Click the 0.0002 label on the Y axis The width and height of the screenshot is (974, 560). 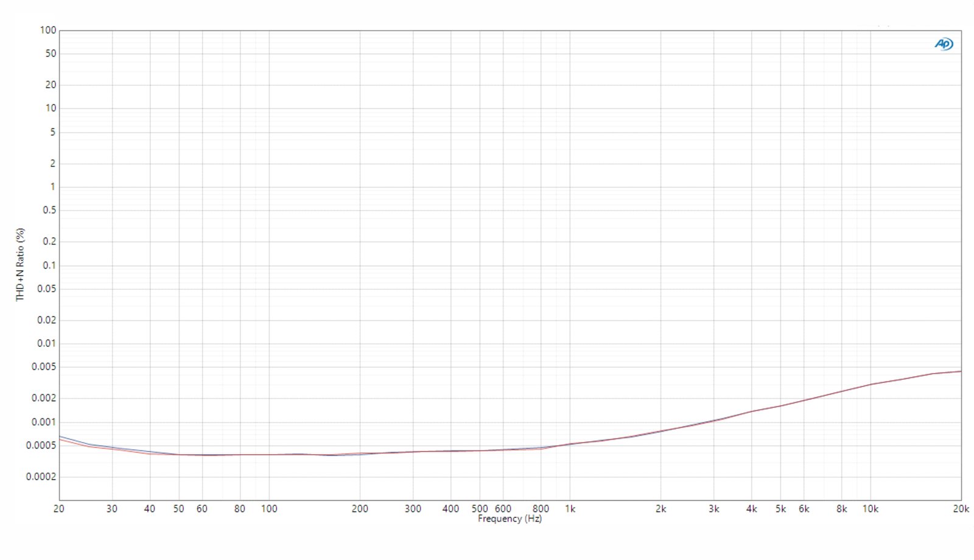pos(41,477)
